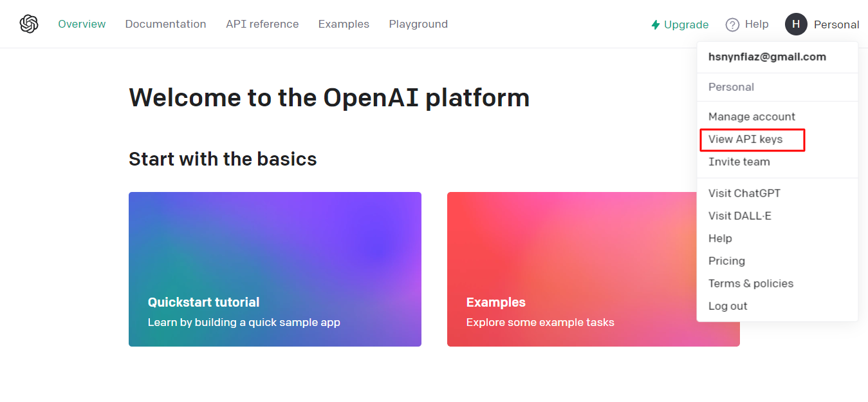This screenshot has width=868, height=402.
Task: Click the round H profile avatar
Action: click(x=796, y=24)
